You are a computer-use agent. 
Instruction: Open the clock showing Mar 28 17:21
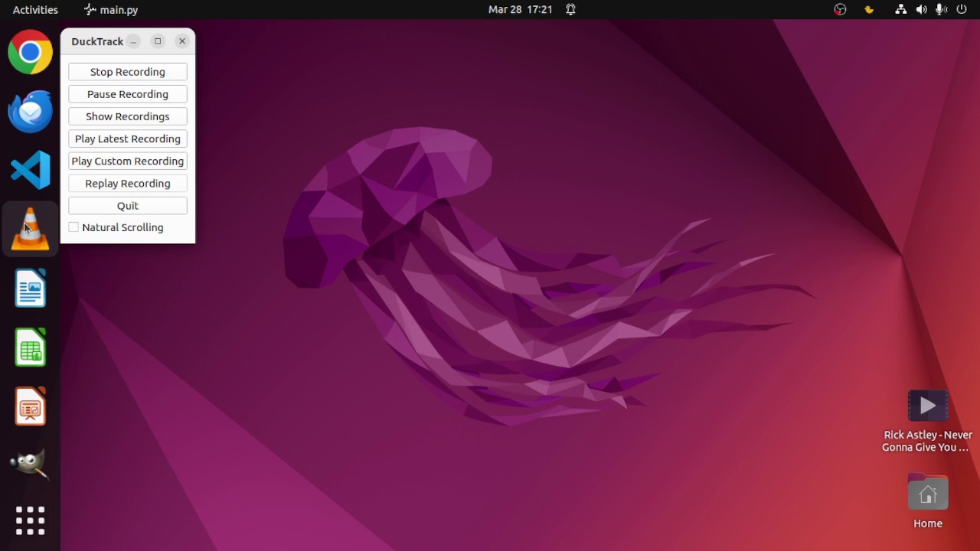[521, 10]
